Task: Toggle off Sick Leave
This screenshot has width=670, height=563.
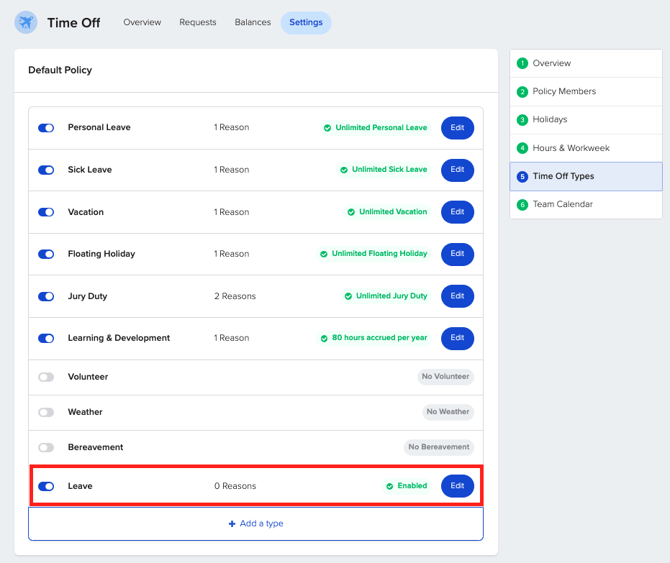Action: point(46,170)
